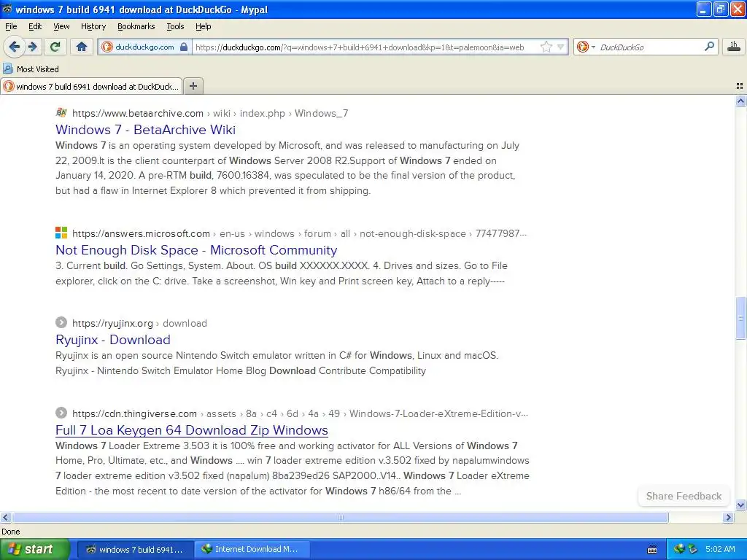This screenshot has width=747, height=560.
Task: Click the Share Feedback button
Action: 683,496
